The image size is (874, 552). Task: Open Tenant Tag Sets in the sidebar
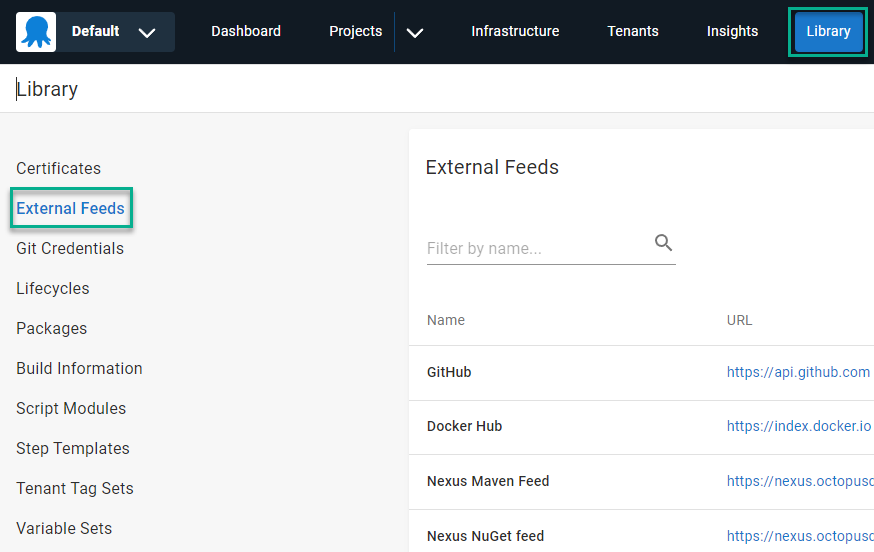tap(75, 488)
